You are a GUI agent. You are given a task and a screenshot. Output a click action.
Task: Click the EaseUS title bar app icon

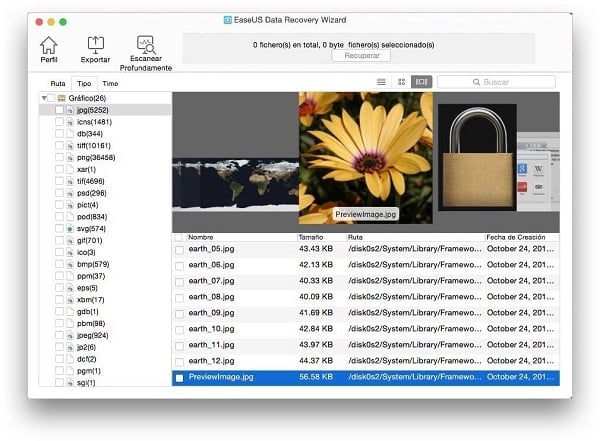point(228,20)
